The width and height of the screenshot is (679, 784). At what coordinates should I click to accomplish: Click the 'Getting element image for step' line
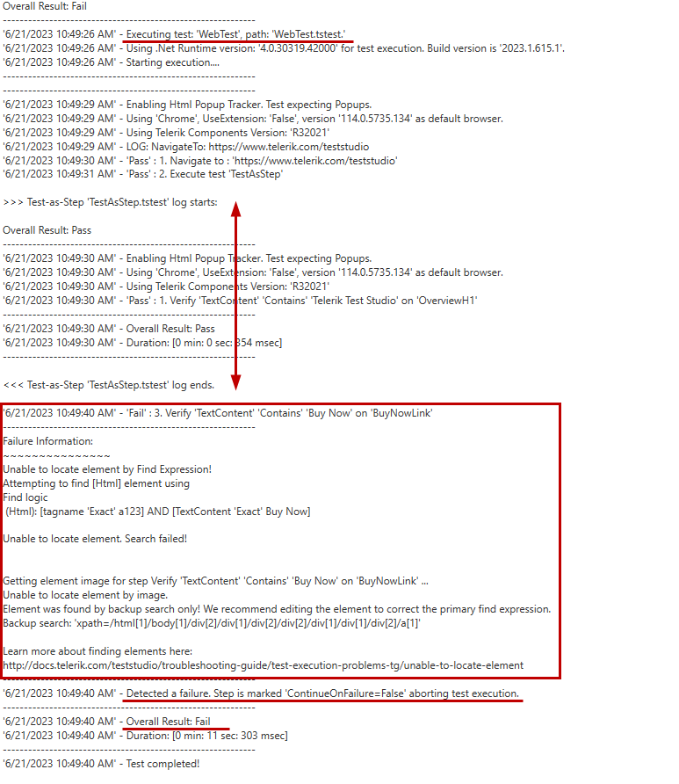pos(216,580)
